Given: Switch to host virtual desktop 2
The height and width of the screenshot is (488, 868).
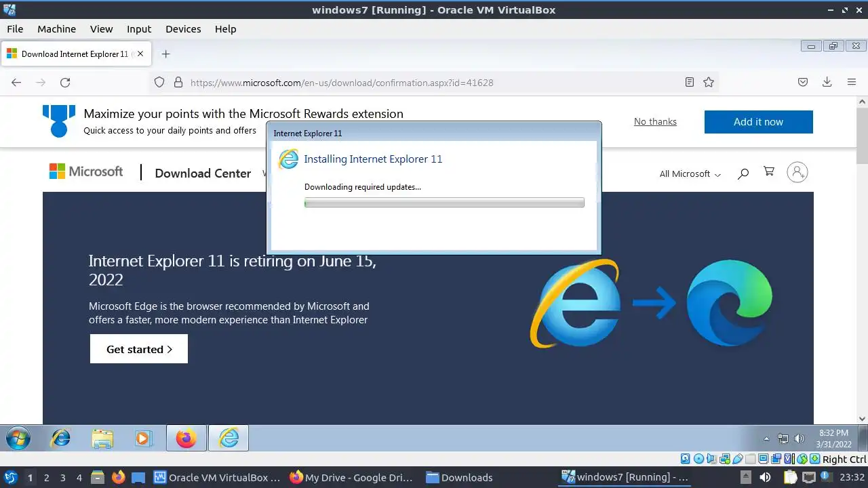Looking at the screenshot, I should [x=46, y=478].
